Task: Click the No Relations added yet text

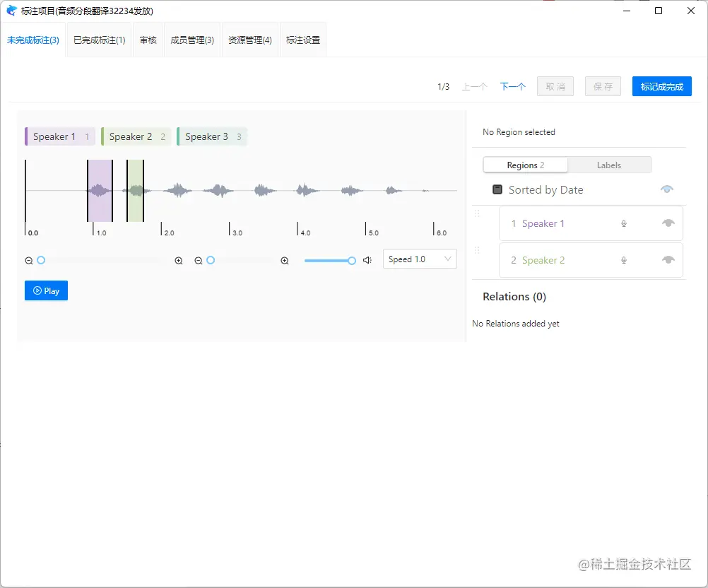Action: point(516,324)
